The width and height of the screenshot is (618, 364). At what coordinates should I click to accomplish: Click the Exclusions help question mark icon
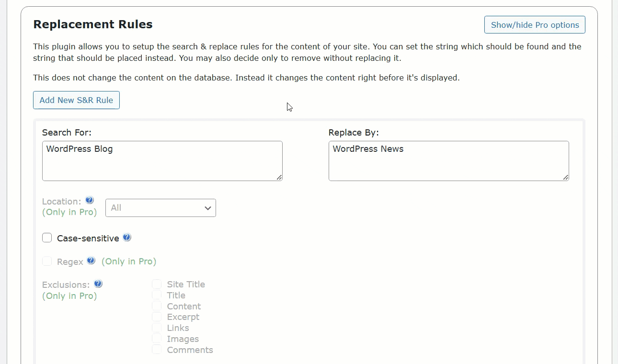(x=98, y=284)
